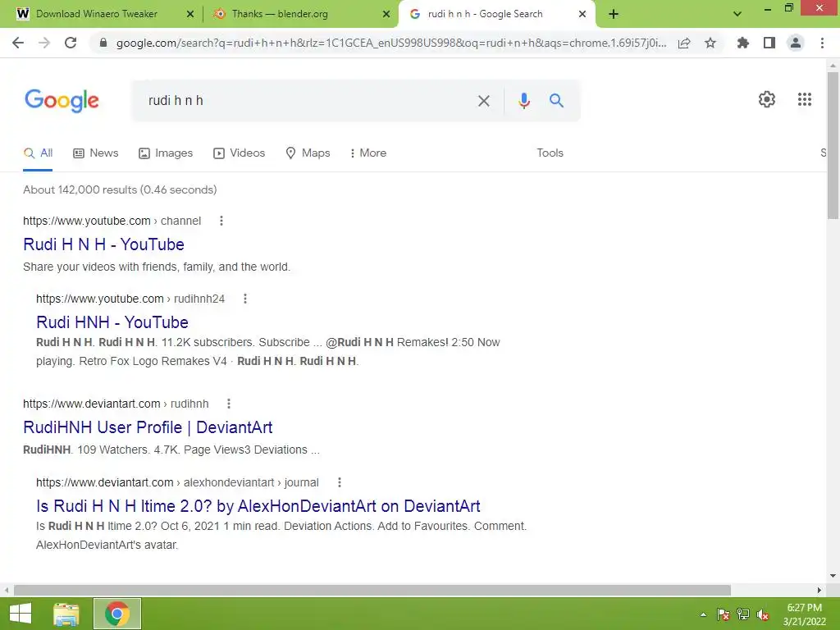Click the Chrome taskbar icon
This screenshot has height=630, width=840.
[x=117, y=614]
